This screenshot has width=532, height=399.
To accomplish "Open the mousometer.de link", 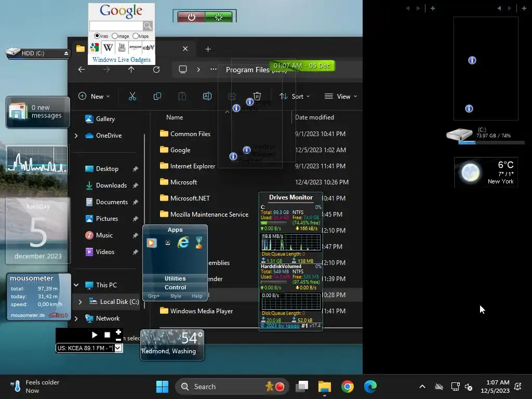I will tap(28, 315).
